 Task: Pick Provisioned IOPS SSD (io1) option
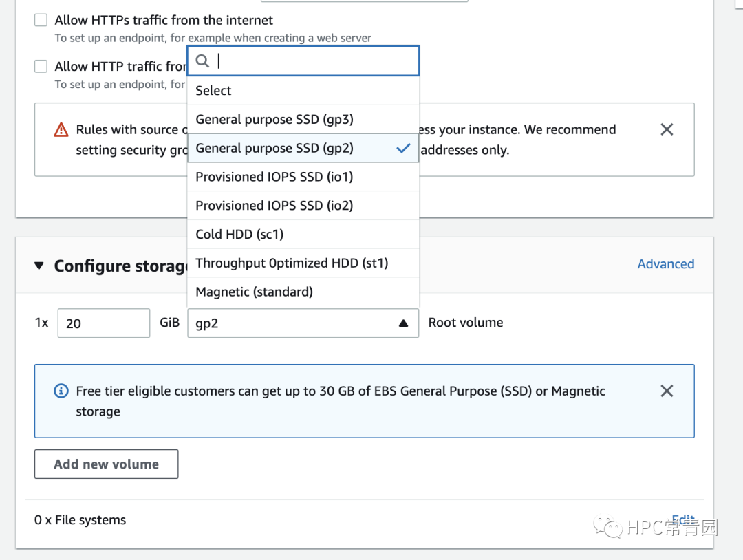tap(274, 177)
